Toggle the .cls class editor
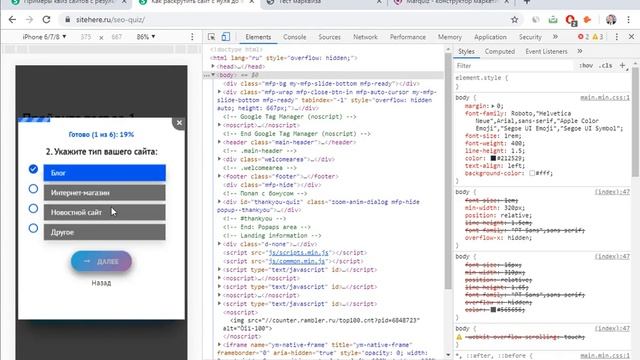 point(605,65)
